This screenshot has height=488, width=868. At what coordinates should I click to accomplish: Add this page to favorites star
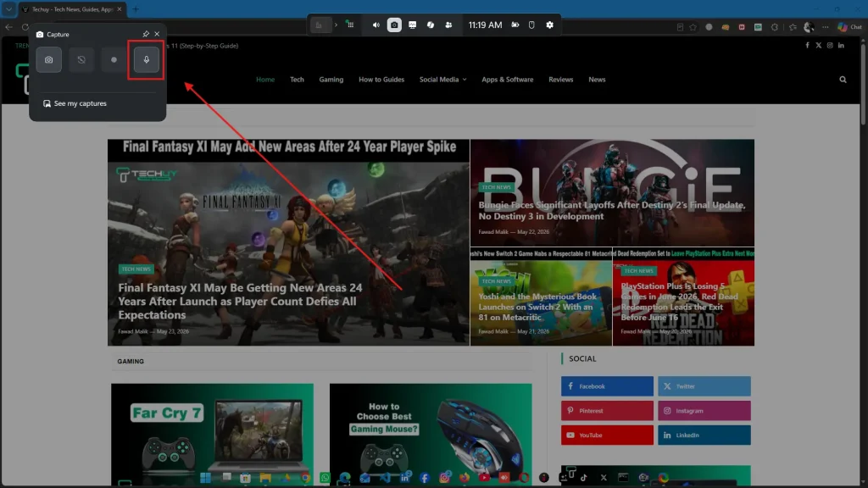tap(693, 27)
